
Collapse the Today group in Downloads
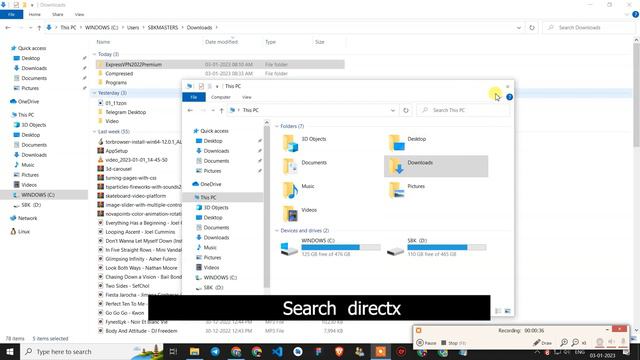click(95, 54)
